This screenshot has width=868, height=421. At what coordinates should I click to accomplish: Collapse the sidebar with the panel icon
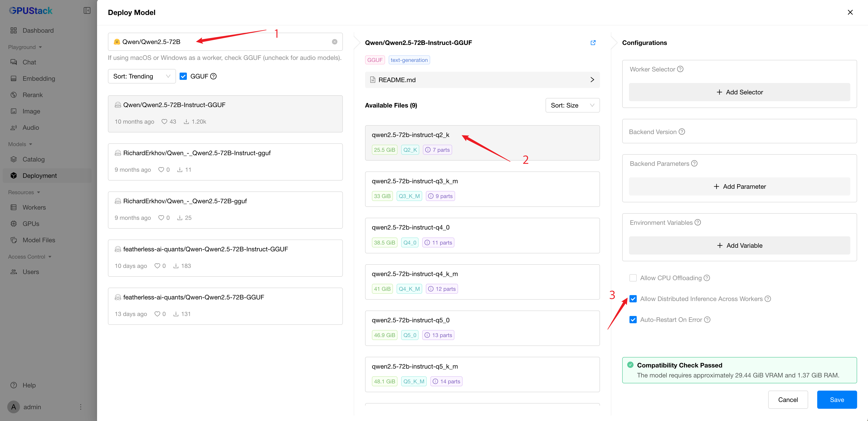(87, 10)
